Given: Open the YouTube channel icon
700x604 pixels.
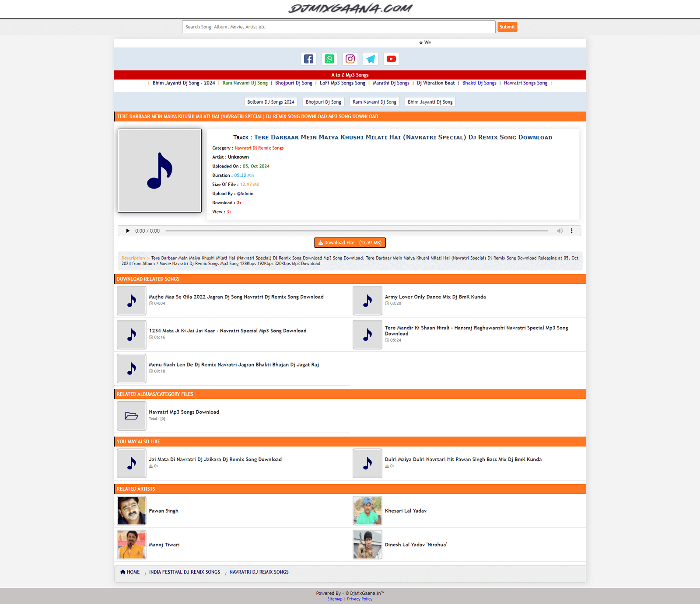Looking at the screenshot, I should pyautogui.click(x=391, y=59).
